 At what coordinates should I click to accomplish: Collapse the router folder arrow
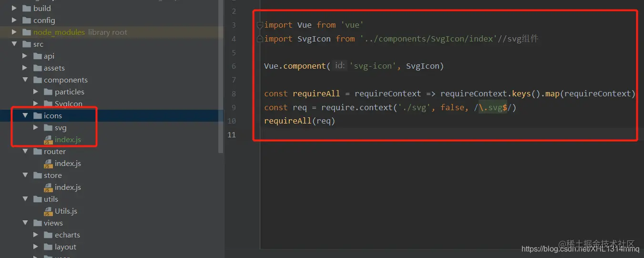point(25,151)
